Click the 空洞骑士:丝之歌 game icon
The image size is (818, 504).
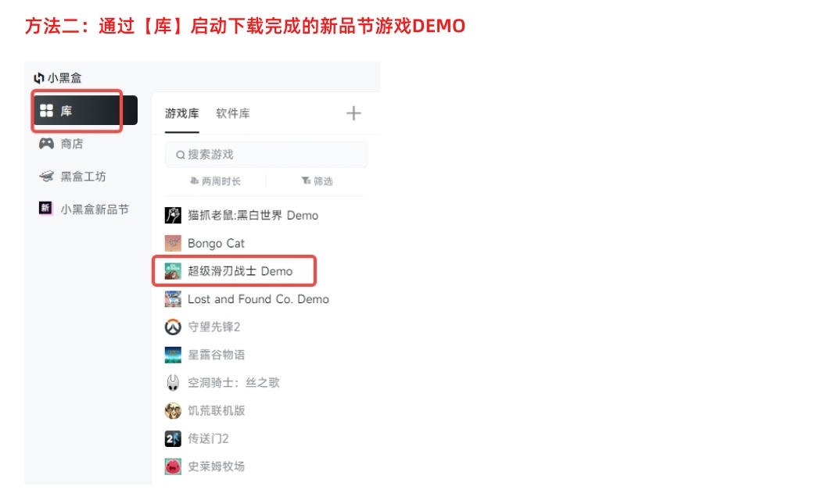pos(173,383)
